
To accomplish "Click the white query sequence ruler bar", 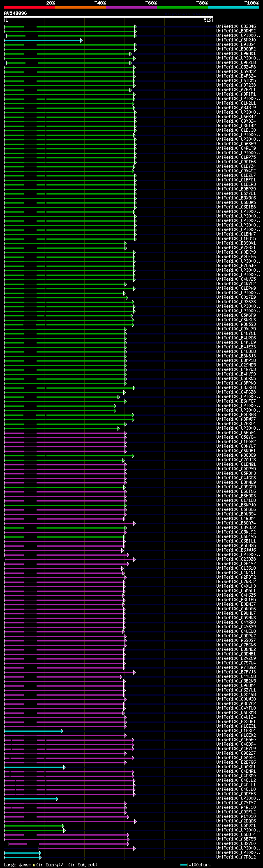I will click(x=108, y=17).
